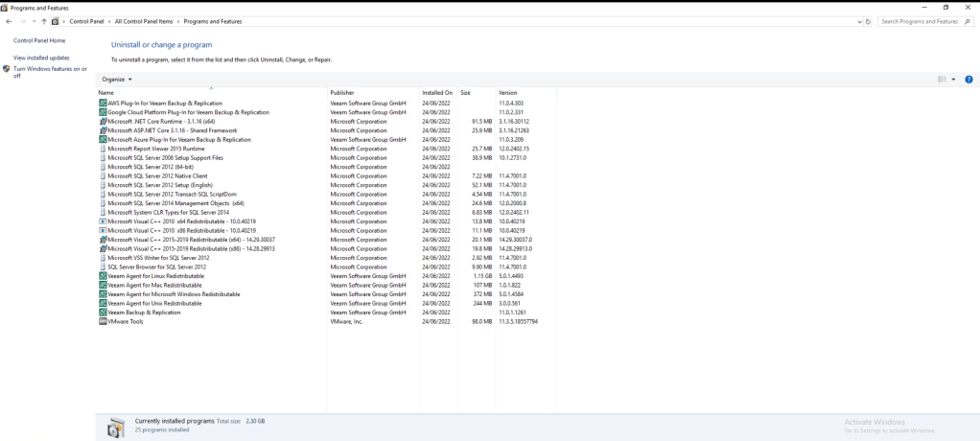Screen dimensions: 980x441
Task: Select Microsoft VSS Writer for SQL Server 2012
Action: click(x=158, y=257)
